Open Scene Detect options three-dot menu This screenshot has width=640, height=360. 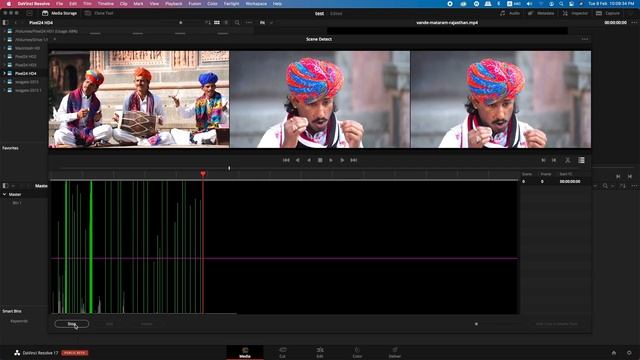pyautogui.click(x=584, y=39)
